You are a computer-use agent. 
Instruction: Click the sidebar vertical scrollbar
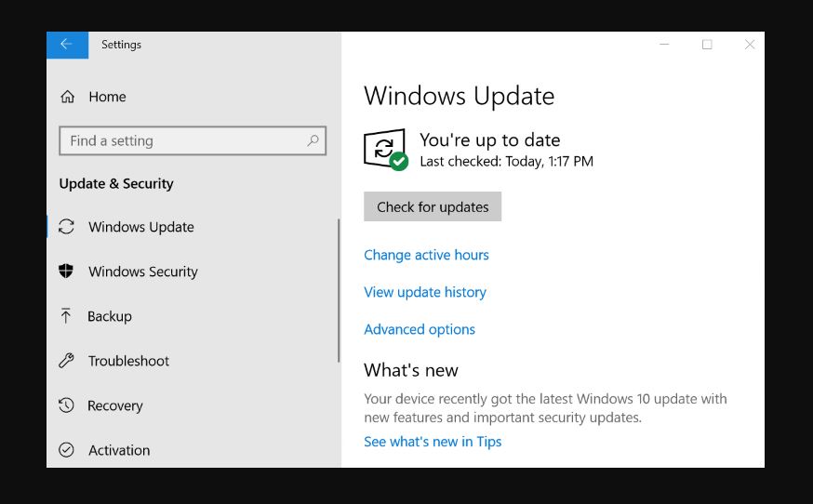pyautogui.click(x=339, y=290)
